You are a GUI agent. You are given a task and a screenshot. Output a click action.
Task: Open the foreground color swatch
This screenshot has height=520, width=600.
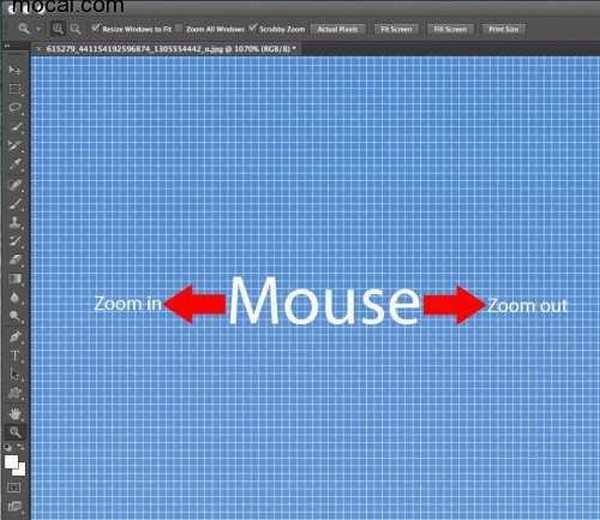[x=13, y=463]
